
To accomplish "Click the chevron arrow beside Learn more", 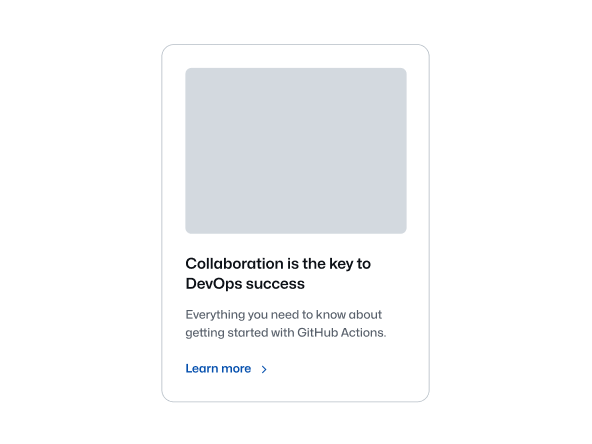I will tap(264, 369).
